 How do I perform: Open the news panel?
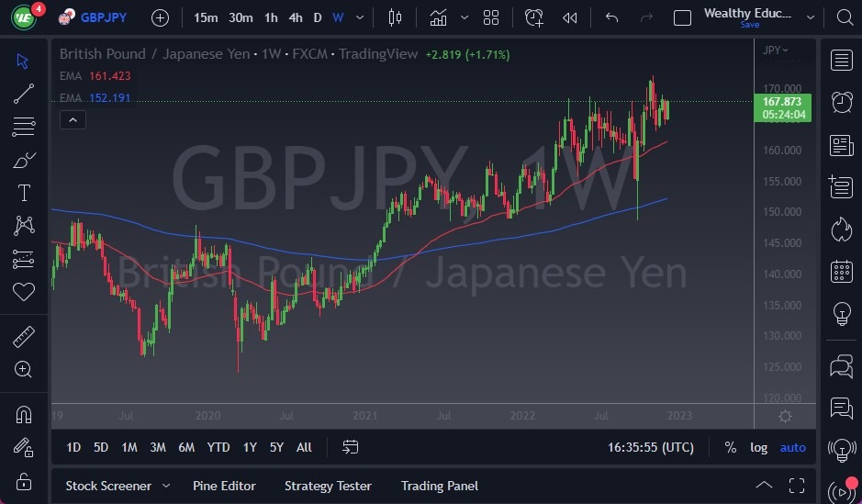click(842, 145)
